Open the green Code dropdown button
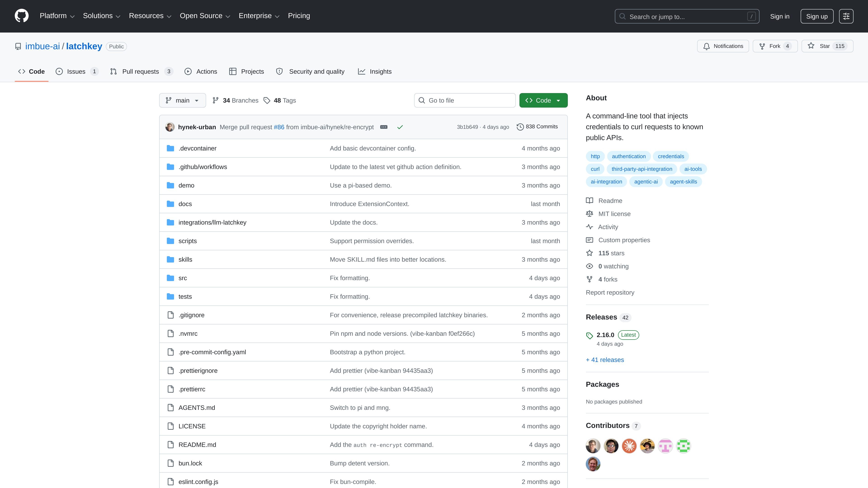 (x=543, y=100)
